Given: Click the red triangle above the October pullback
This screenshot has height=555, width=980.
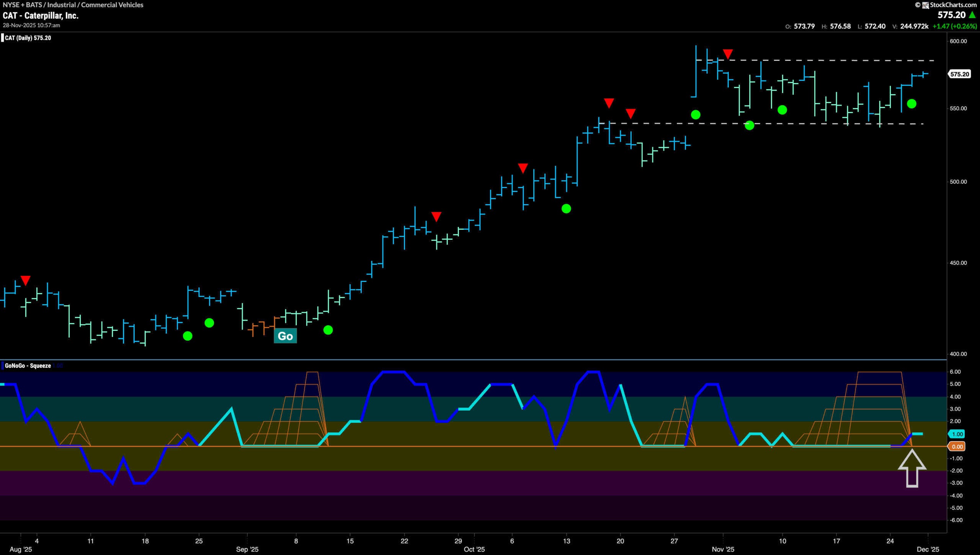Looking at the screenshot, I should click(523, 167).
